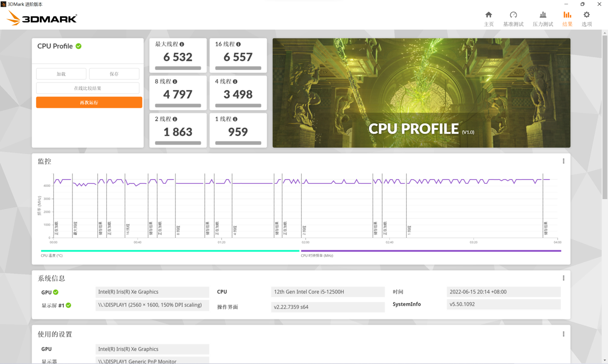Click info icon next to 8 线程
This screenshot has width=608, height=364.
(175, 82)
